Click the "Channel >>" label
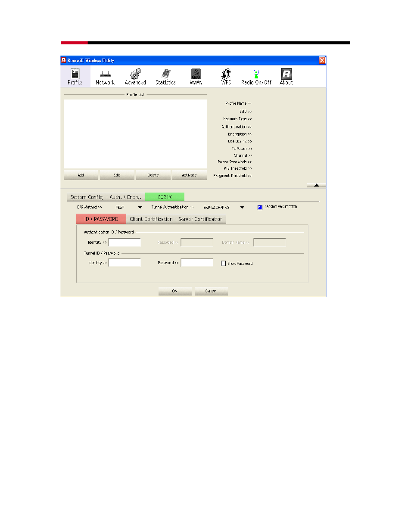Screen dimensions: 411x532 coord(243,156)
